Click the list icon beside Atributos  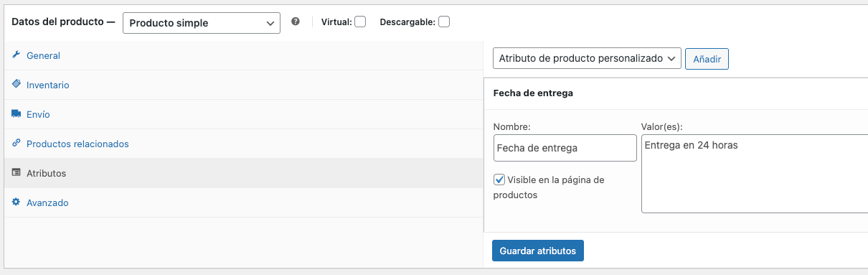(16, 173)
